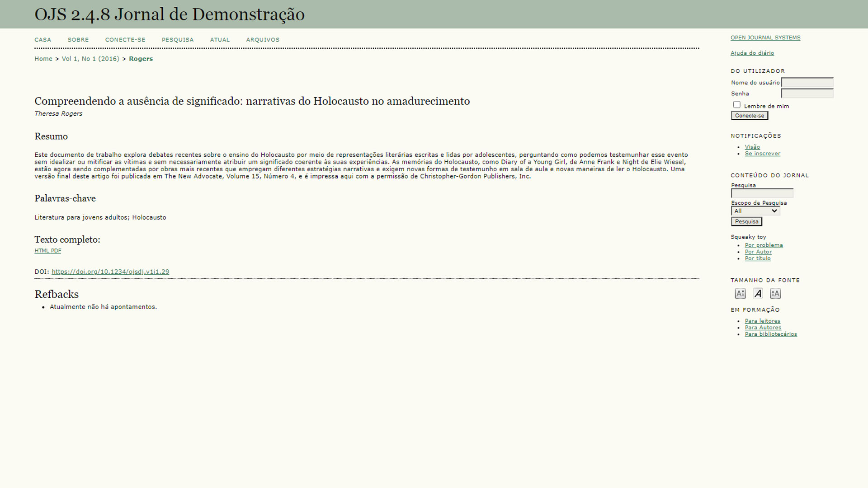
Task: Open 'Vol 1, No 1 (2016)' breadcrumb
Action: 90,59
